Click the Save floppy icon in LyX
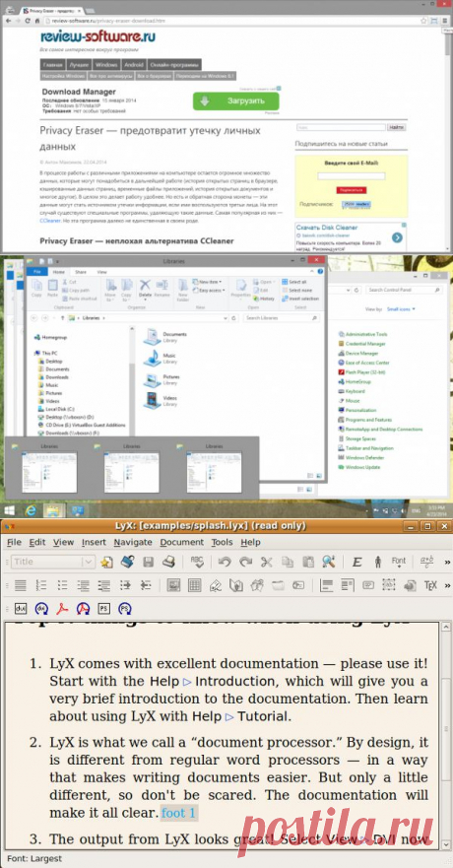The height and width of the screenshot is (868, 453). coord(149,562)
